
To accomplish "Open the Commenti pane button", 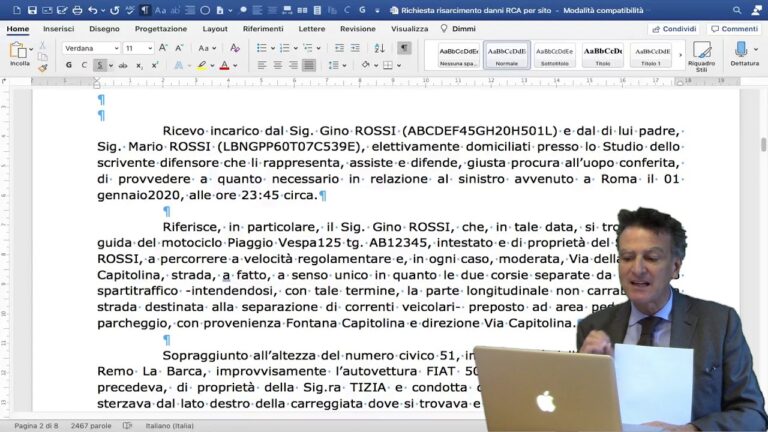I will pos(734,29).
